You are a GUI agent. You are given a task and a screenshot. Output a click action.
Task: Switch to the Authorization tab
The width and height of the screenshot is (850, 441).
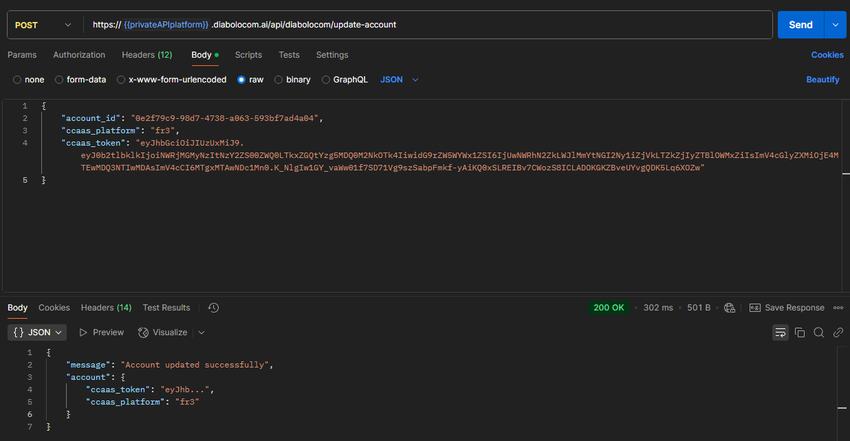tap(79, 55)
